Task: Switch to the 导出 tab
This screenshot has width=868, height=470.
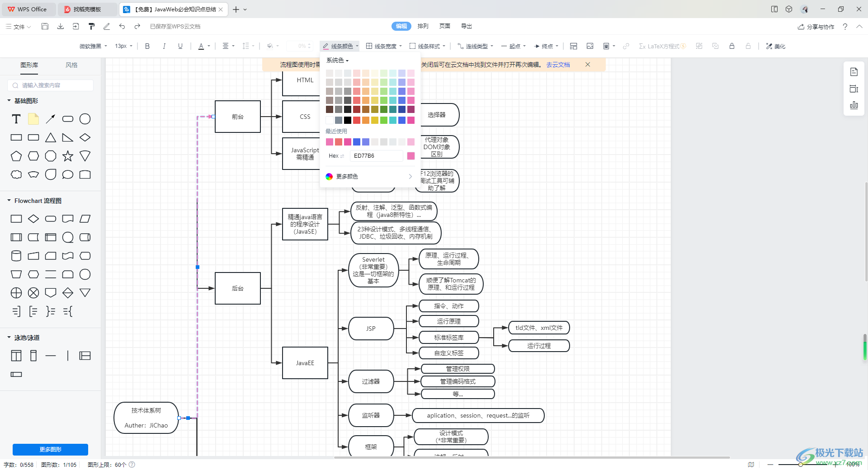Action: pyautogui.click(x=467, y=26)
